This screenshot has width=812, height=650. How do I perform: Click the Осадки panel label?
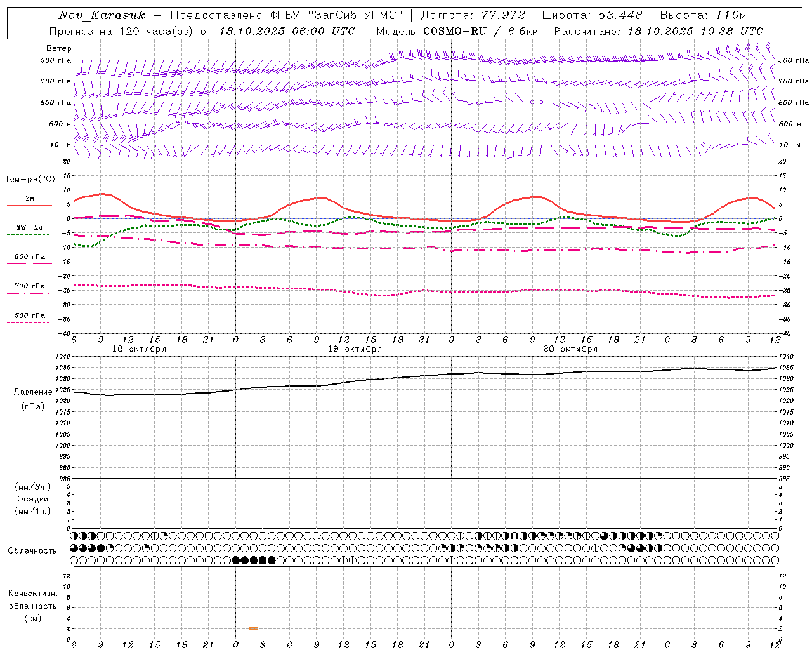33,499
